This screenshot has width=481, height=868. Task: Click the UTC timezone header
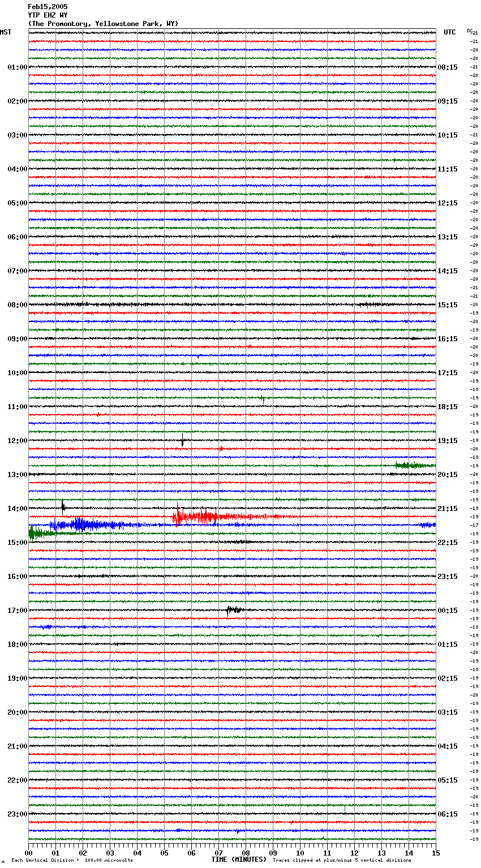point(450,32)
